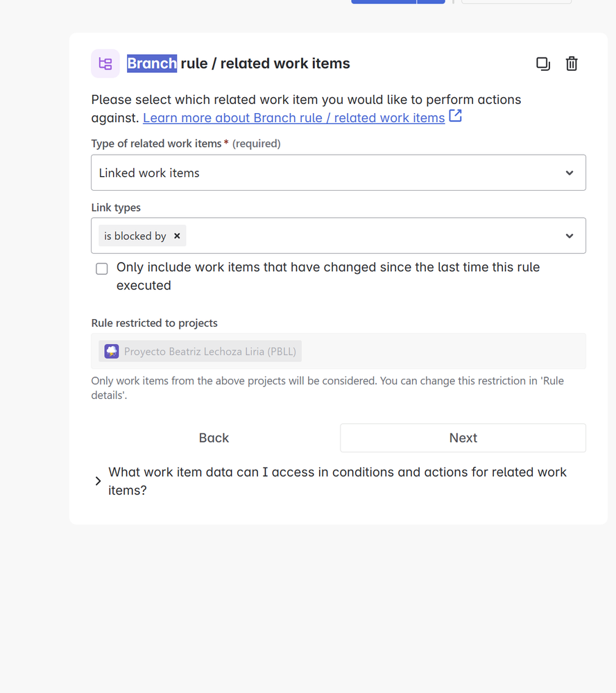This screenshot has height=693, width=616.
Task: Click the Next button
Action: 463,438
